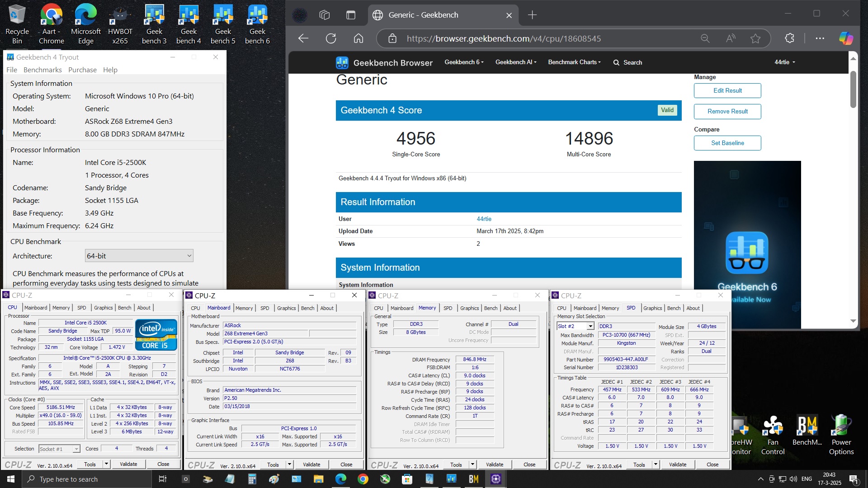This screenshot has width=868, height=488.
Task: Click the browser Back arrow
Action: (303, 38)
